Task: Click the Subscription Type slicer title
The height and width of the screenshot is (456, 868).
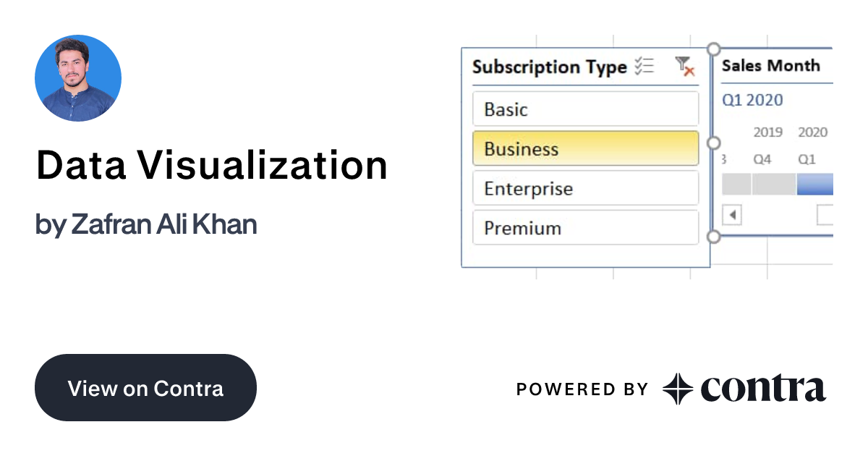Action: click(551, 67)
